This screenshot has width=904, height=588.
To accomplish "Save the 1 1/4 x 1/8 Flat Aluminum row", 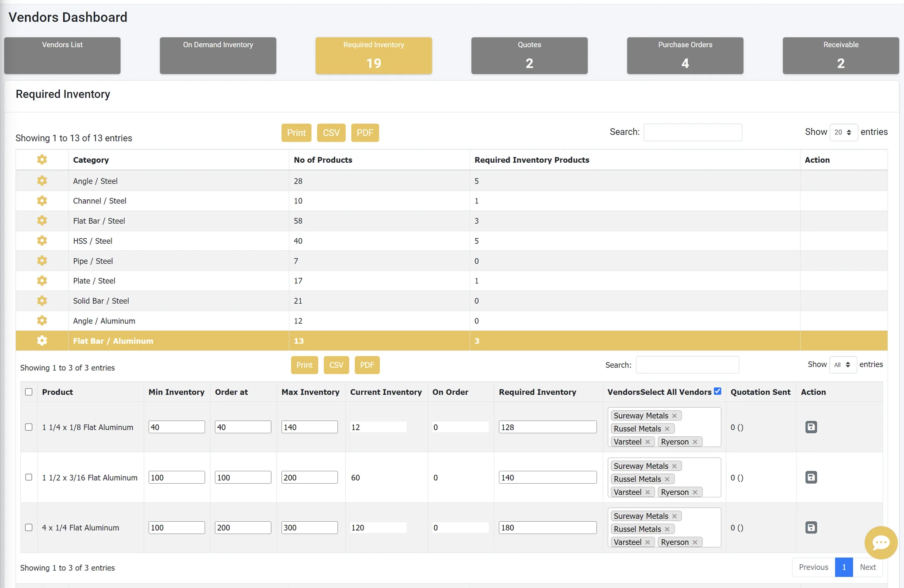I will tap(811, 427).
